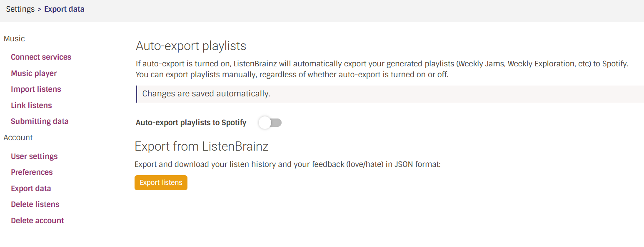The image size is (644, 247).
Task: Toggle the Auto-export playlists to Spotify switch
Action: pos(270,123)
